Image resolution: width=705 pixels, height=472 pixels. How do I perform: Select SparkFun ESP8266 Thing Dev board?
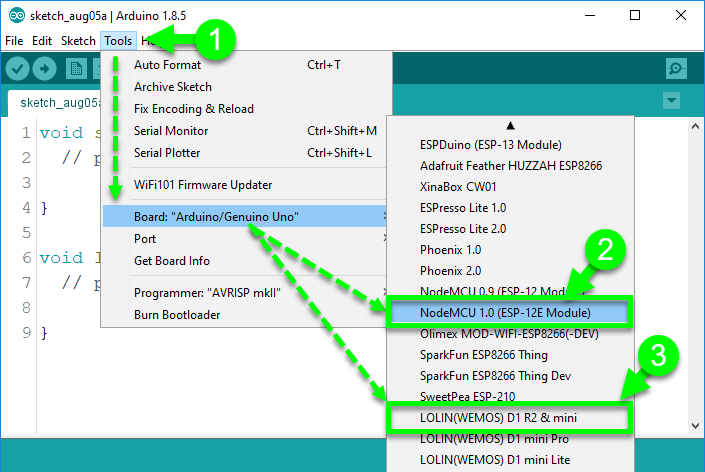(x=510, y=376)
